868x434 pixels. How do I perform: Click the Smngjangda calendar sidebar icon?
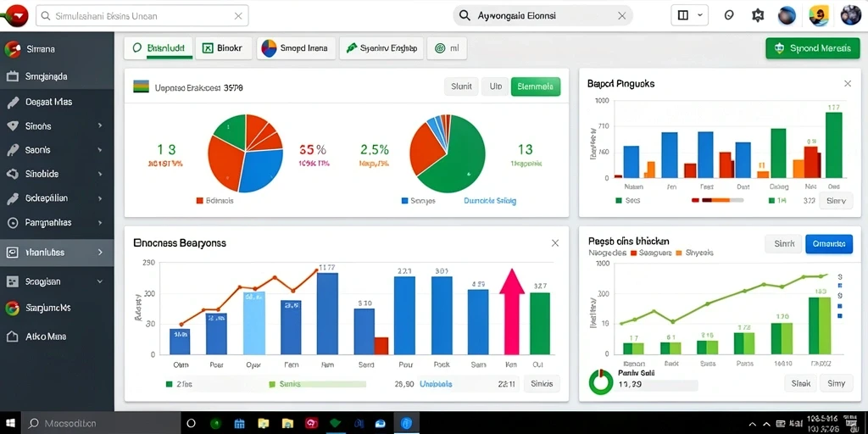click(x=12, y=76)
